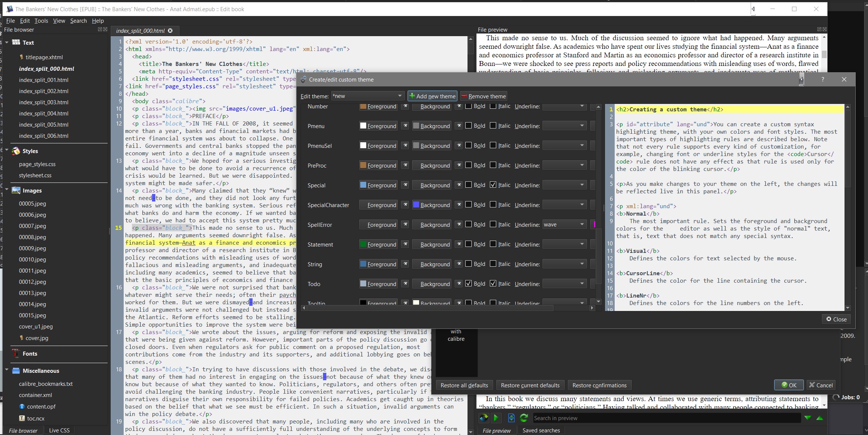868x435 pixels.
Task: Click the green sync preview arrow icon
Action: [496, 418]
